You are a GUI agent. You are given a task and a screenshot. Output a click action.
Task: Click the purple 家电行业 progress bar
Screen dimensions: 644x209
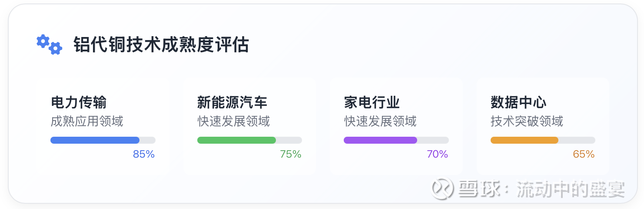[380, 140]
